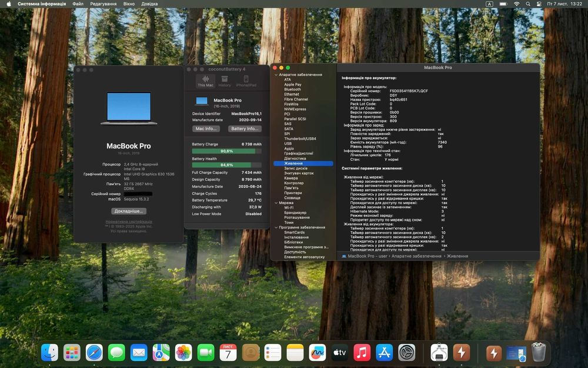
Task: Open Launchpad from the Dock
Action: click(72, 353)
